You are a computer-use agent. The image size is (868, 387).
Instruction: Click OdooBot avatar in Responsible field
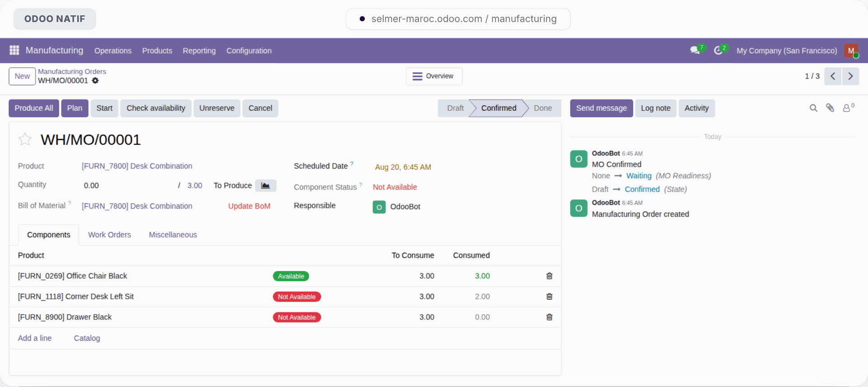[x=379, y=207]
